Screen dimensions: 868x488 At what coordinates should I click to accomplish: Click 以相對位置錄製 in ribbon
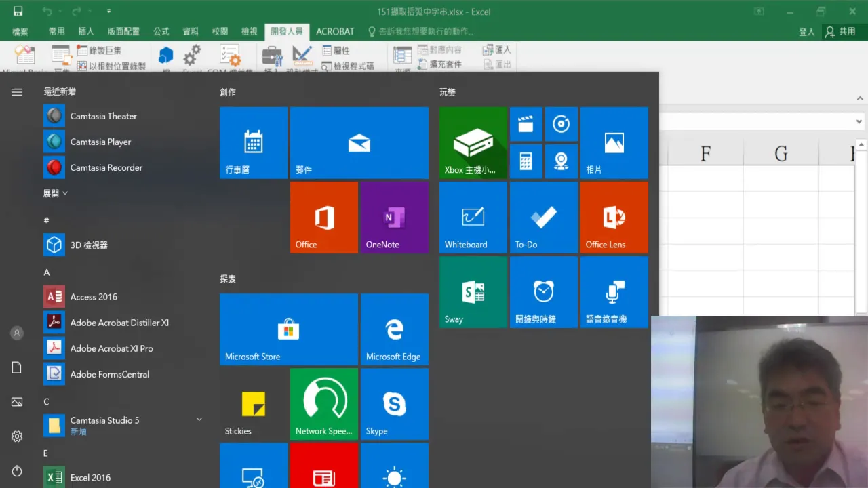111,66
